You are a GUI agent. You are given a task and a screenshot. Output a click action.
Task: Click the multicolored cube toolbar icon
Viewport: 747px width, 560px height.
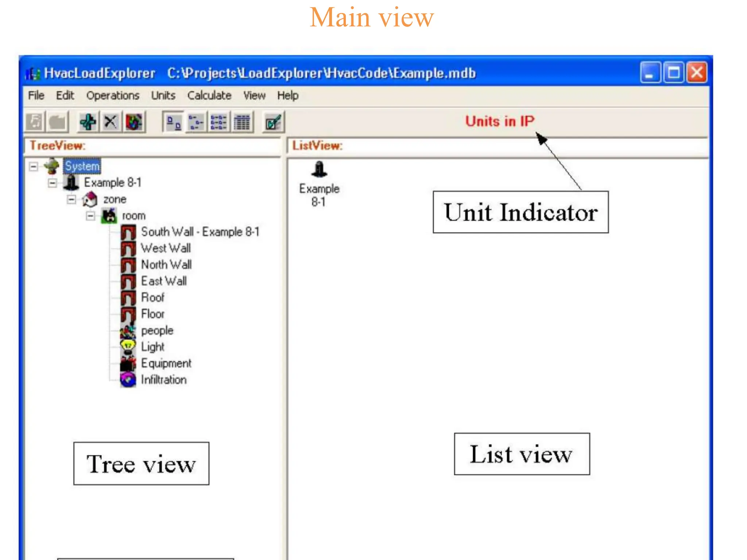[133, 122]
